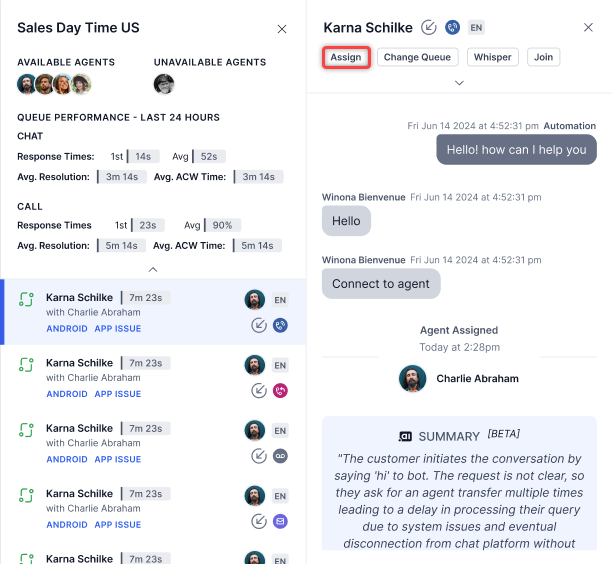Click the ANDROID tag in first conversation
Screen dimensions: 612x564
point(67,329)
